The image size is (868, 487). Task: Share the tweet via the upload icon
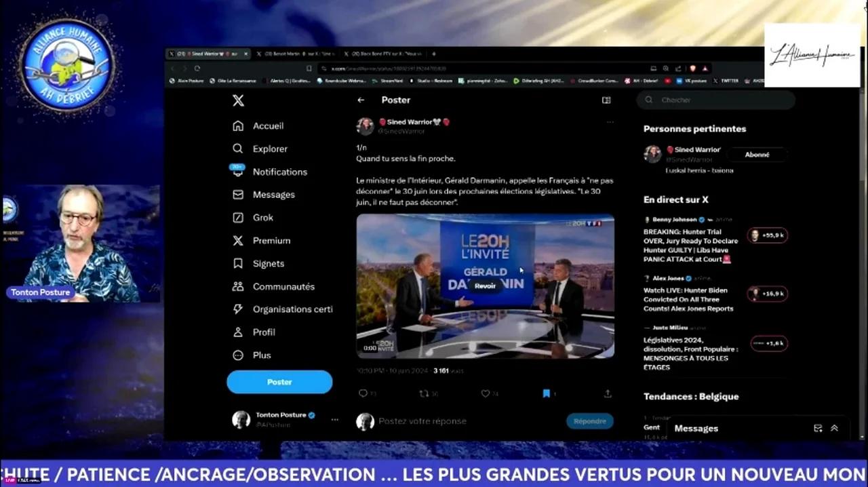point(607,393)
